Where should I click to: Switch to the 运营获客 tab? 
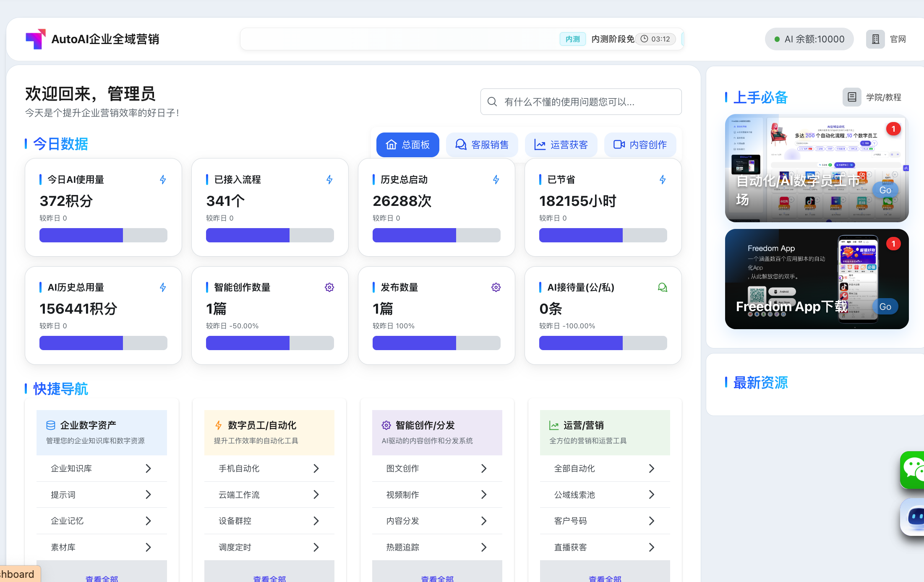point(561,145)
